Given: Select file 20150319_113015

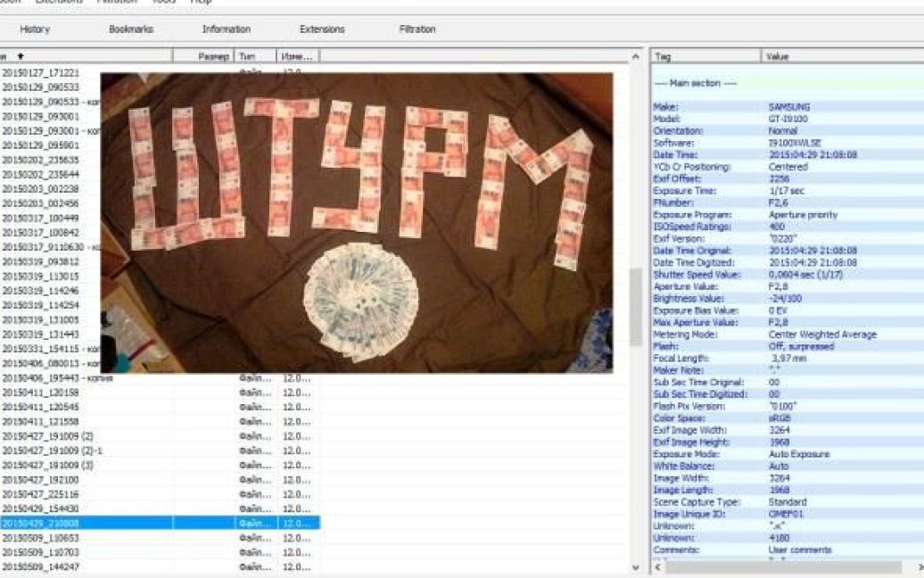Looking at the screenshot, I should click(x=40, y=276).
